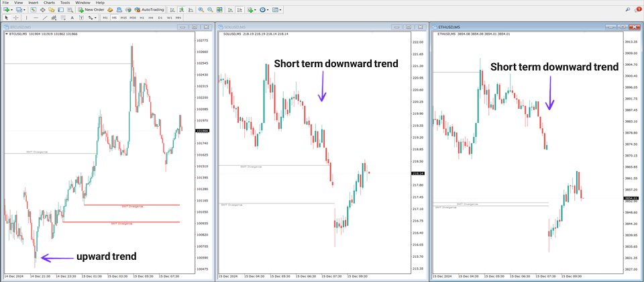Click the New Chart toolbar icon

pyautogui.click(x=6, y=9)
